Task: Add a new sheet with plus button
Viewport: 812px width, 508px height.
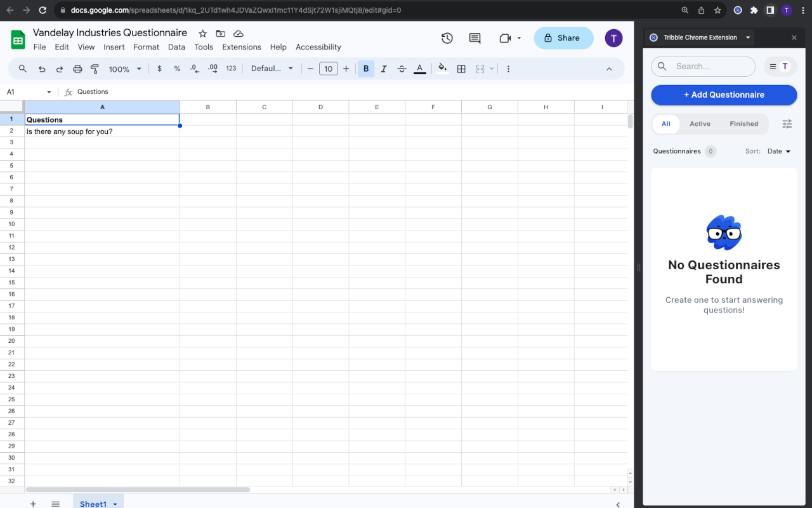Action: click(33, 504)
